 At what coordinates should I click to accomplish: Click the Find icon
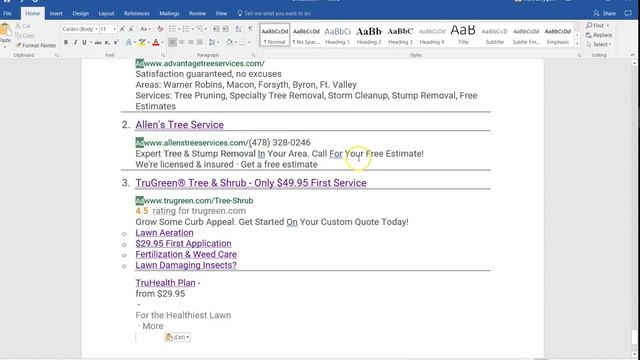tap(589, 25)
